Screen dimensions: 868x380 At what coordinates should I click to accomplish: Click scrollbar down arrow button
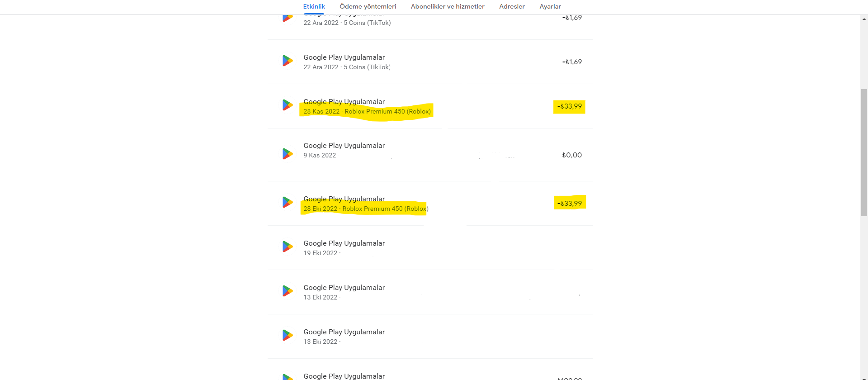coord(864,378)
